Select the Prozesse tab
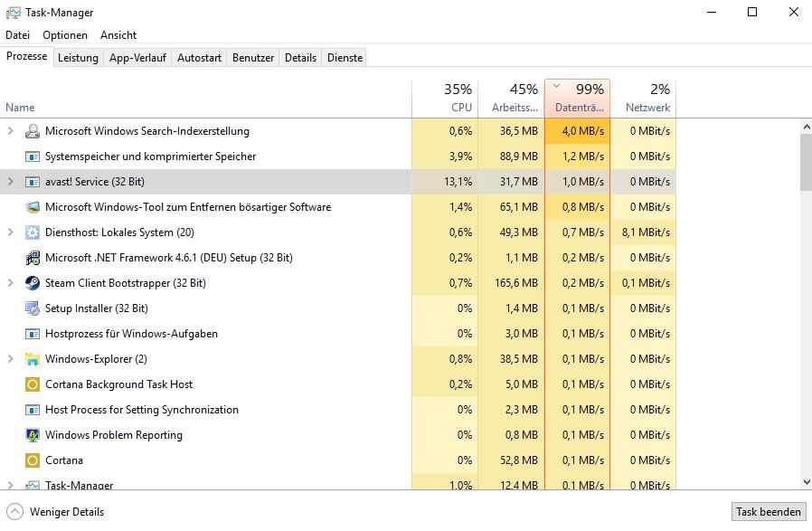The image size is (812, 531). click(x=27, y=56)
